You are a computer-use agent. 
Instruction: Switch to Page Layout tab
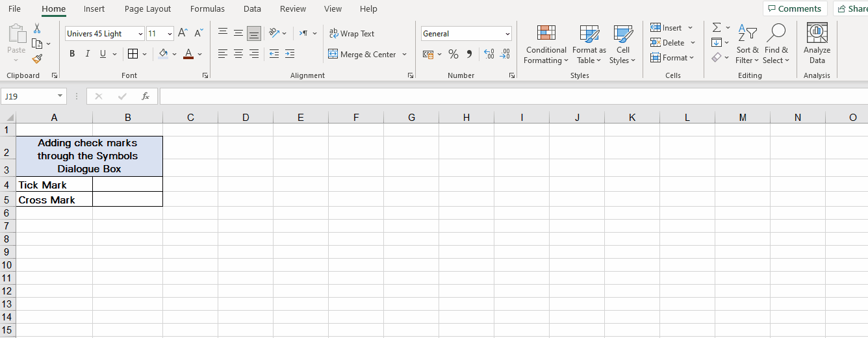(148, 8)
